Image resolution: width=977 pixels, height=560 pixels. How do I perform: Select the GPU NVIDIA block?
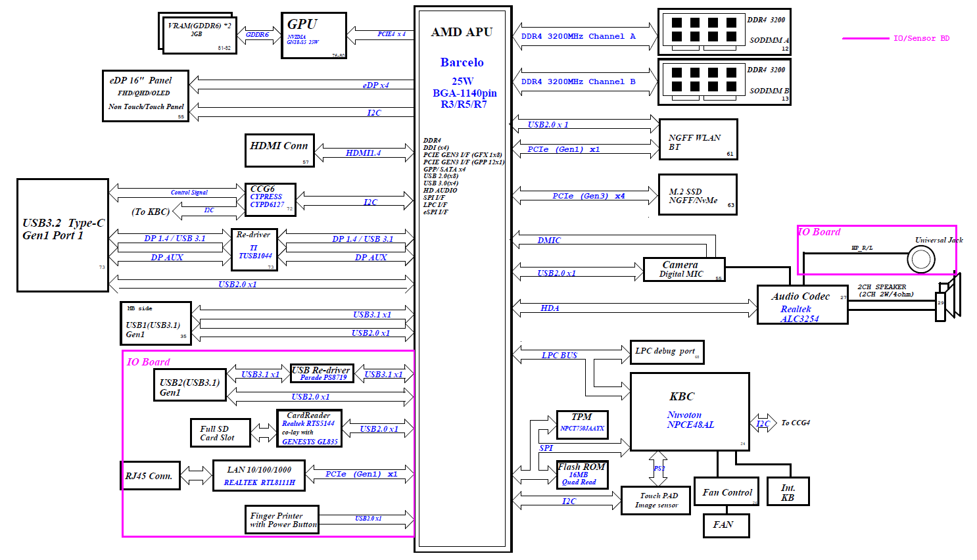click(x=314, y=35)
